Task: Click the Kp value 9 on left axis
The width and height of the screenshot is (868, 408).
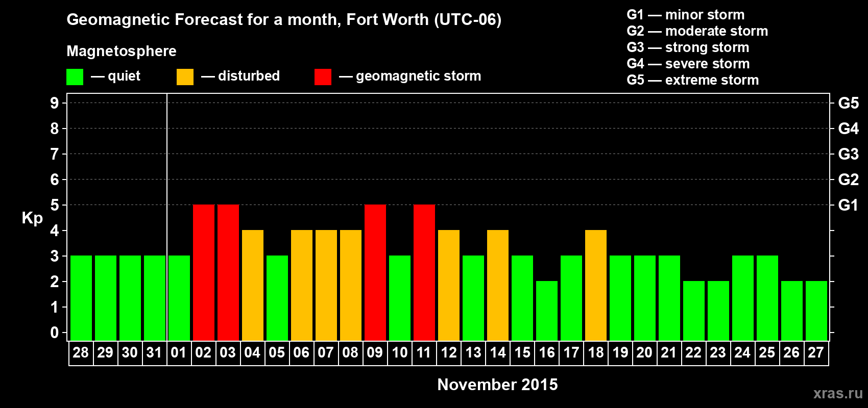Action: [55, 103]
